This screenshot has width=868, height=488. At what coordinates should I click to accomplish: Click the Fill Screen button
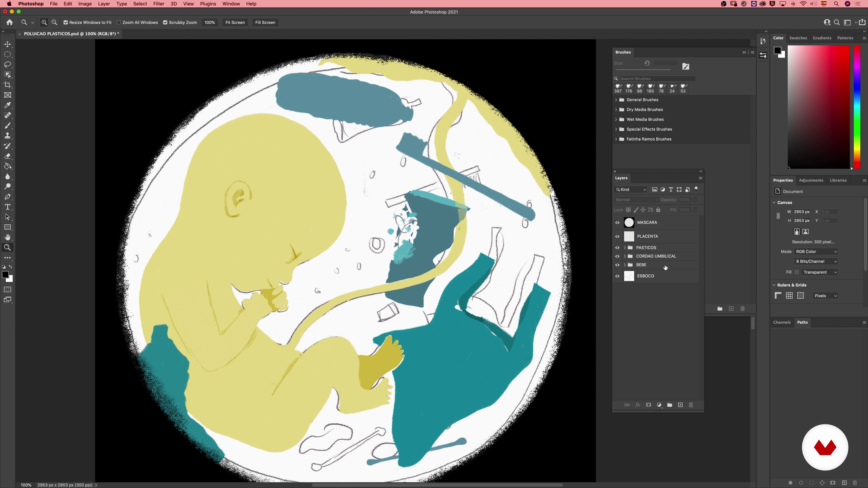[x=265, y=23]
